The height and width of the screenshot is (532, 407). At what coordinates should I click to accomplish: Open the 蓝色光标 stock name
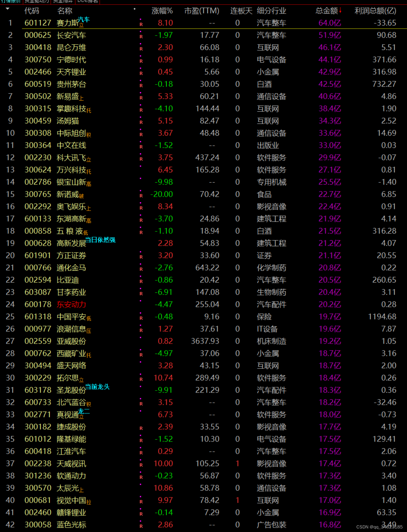(71, 525)
